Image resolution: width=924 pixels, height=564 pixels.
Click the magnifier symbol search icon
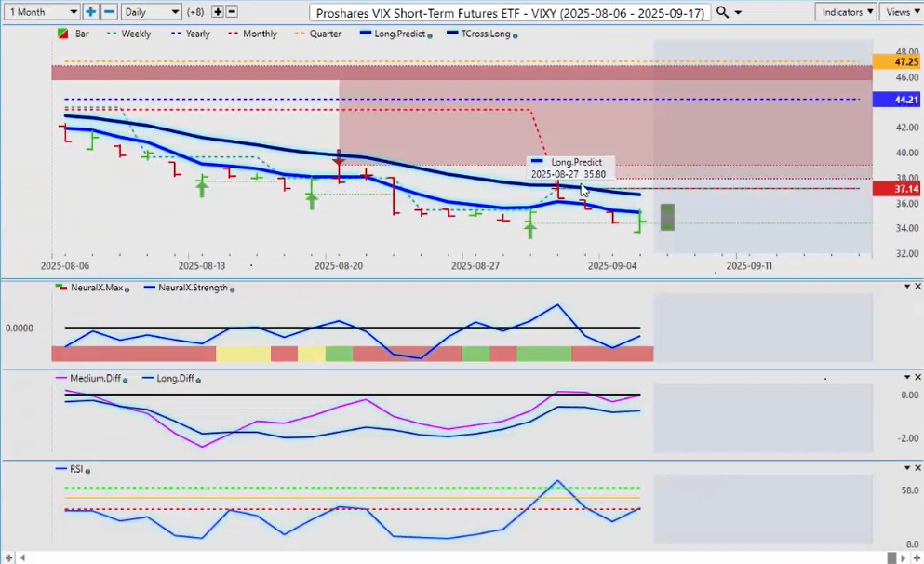pyautogui.click(x=723, y=12)
